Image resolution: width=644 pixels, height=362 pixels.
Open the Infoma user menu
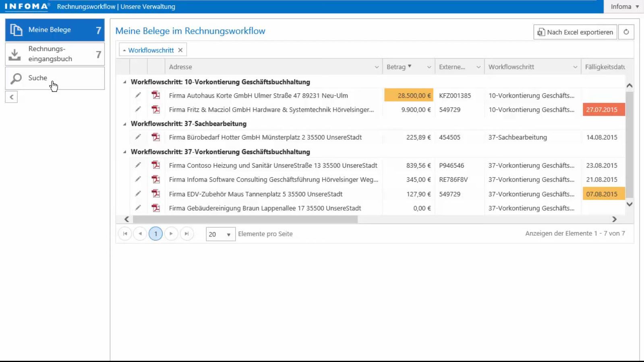(x=624, y=6)
